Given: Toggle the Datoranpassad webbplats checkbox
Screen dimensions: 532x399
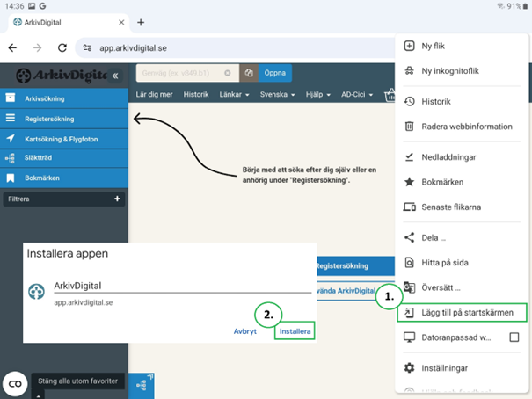Looking at the screenshot, I should (514, 337).
